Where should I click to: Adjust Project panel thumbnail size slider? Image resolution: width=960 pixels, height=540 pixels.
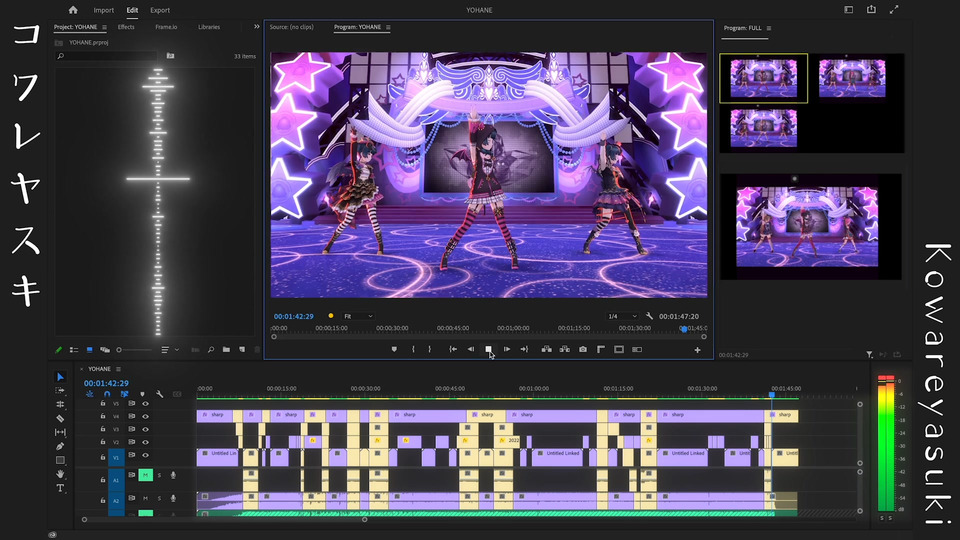(133, 350)
